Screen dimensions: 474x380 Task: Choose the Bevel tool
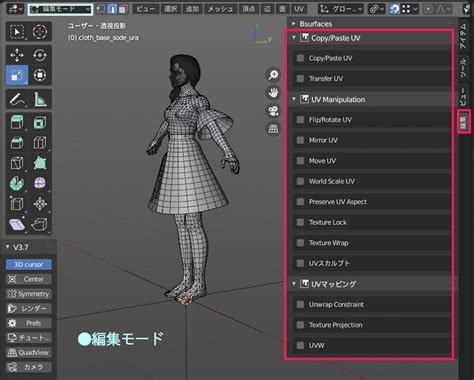[x=17, y=143]
